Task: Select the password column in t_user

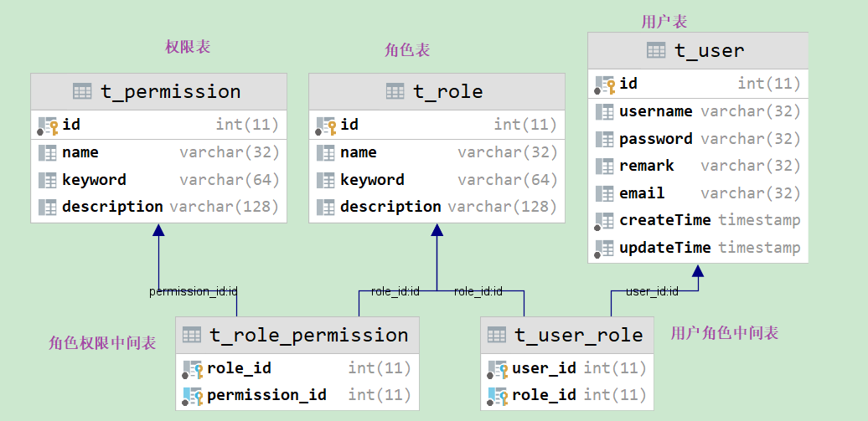Action: pos(655,139)
